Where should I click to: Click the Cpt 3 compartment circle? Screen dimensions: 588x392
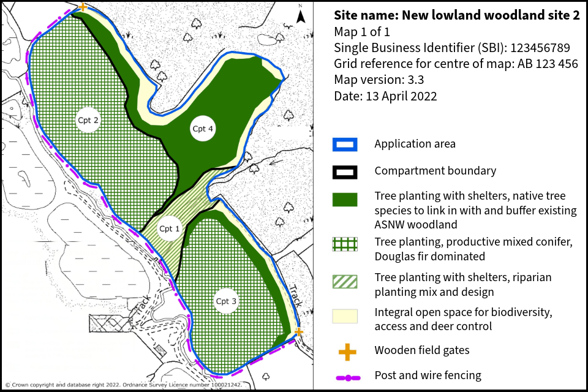click(226, 301)
